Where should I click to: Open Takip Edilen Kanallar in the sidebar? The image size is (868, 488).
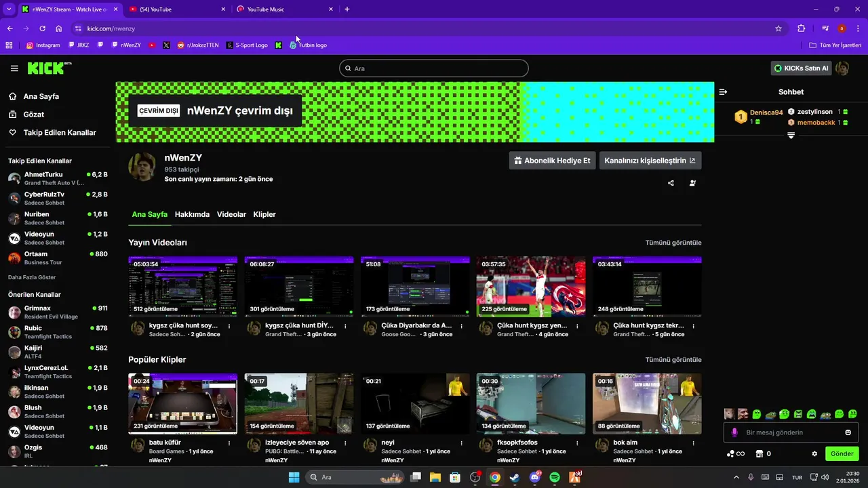click(52, 133)
